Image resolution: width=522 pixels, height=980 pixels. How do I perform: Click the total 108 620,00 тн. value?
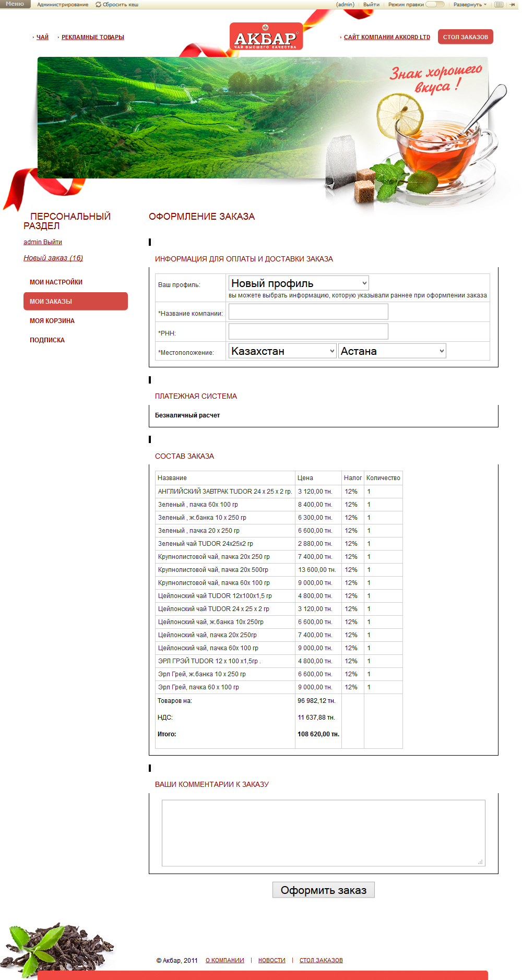point(318,734)
